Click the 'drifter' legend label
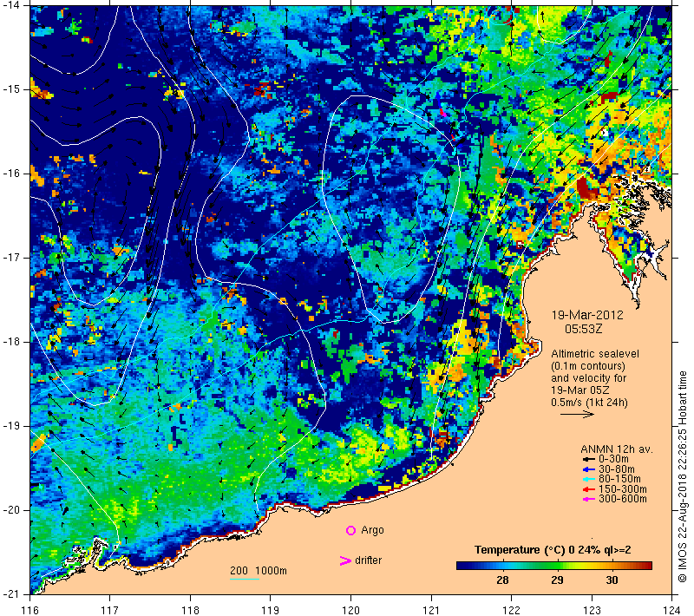 click(x=368, y=560)
